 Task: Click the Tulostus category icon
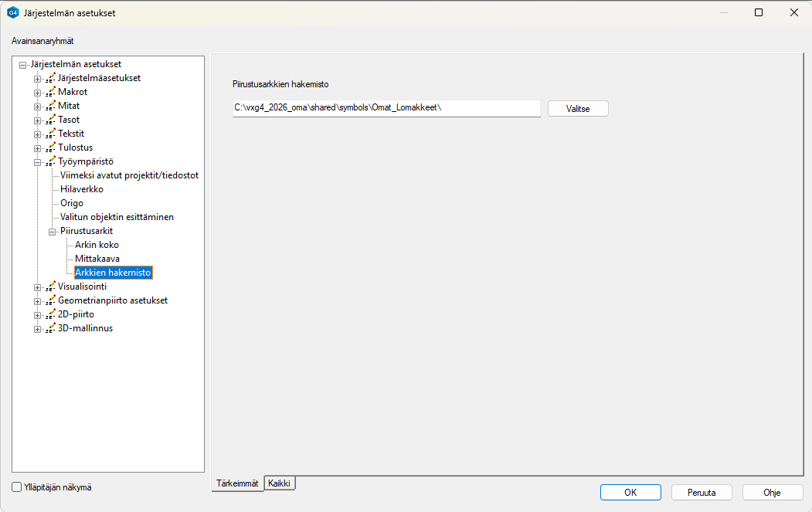pyautogui.click(x=50, y=148)
